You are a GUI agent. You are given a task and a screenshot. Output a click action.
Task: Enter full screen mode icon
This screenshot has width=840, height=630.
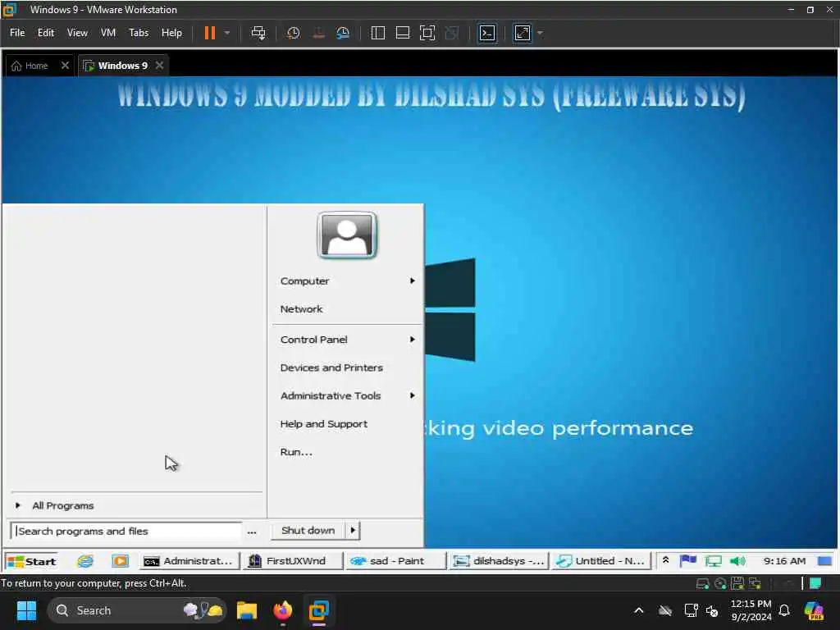427,33
